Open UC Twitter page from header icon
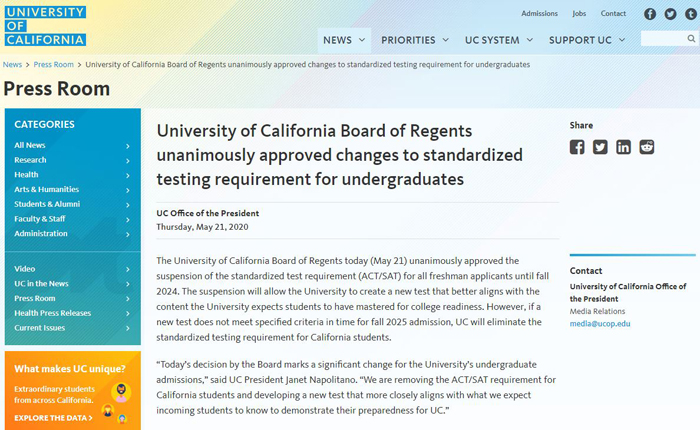The width and height of the screenshot is (700, 430). (670, 14)
